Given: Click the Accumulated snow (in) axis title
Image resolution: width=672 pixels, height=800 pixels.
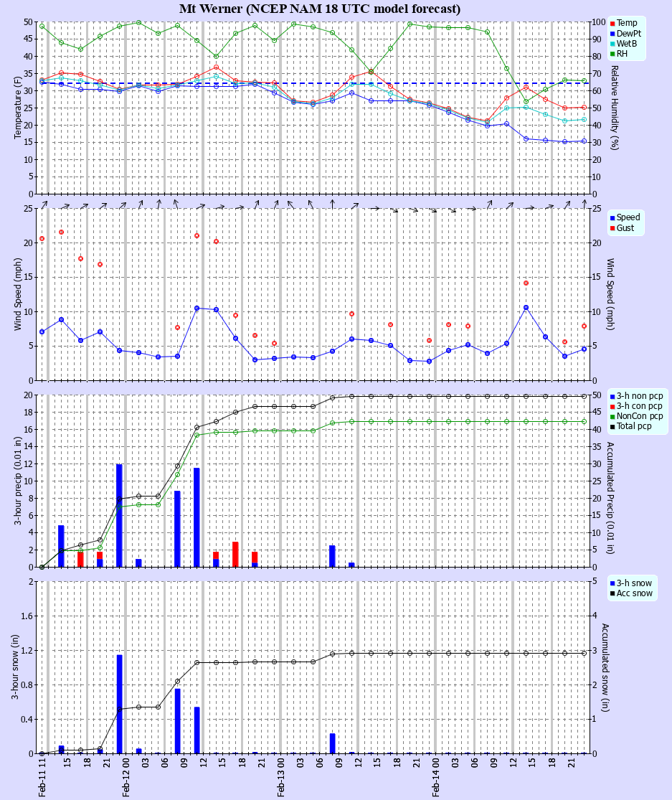Looking at the screenshot, I should pos(605,667).
